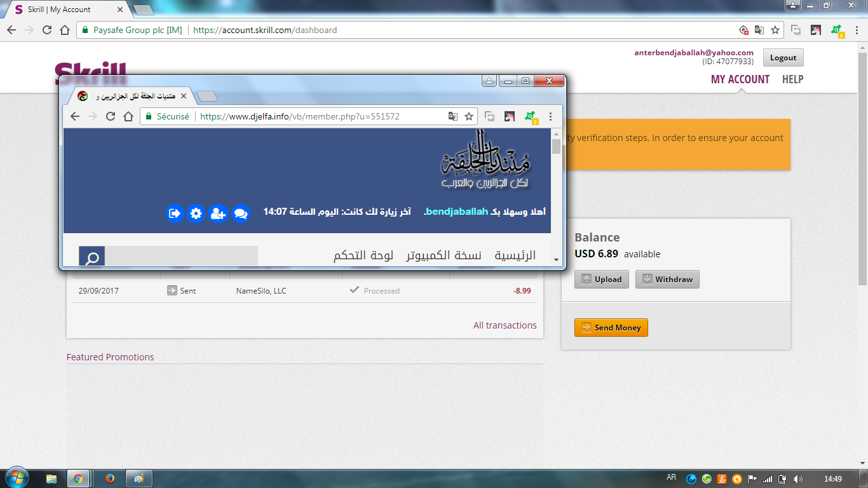Image resolution: width=868 pixels, height=488 pixels.
Task: Open نسخة الكمبيوتر forum menu item
Action: [x=444, y=255]
